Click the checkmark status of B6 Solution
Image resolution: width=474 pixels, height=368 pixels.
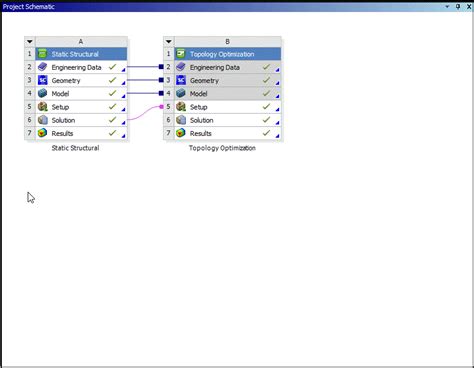tap(266, 120)
